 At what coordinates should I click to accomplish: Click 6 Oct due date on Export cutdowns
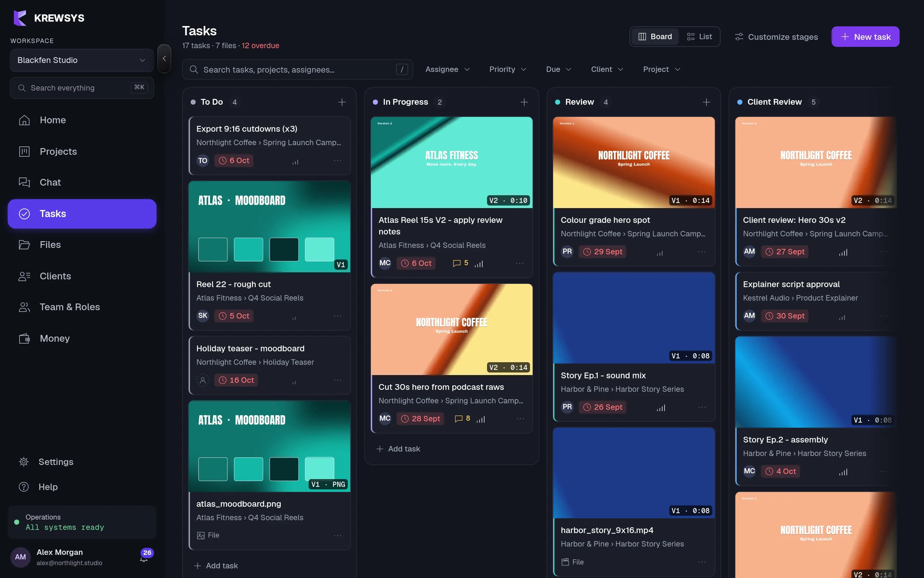point(234,161)
